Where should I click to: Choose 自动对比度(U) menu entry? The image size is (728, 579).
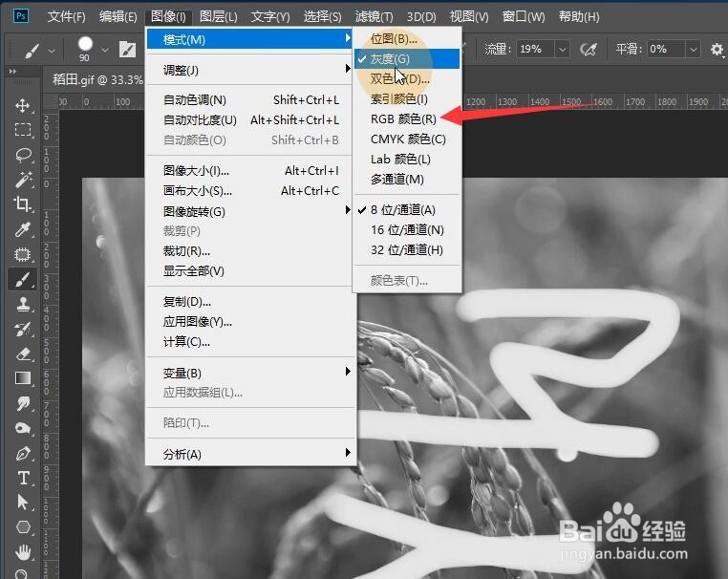pos(249,120)
